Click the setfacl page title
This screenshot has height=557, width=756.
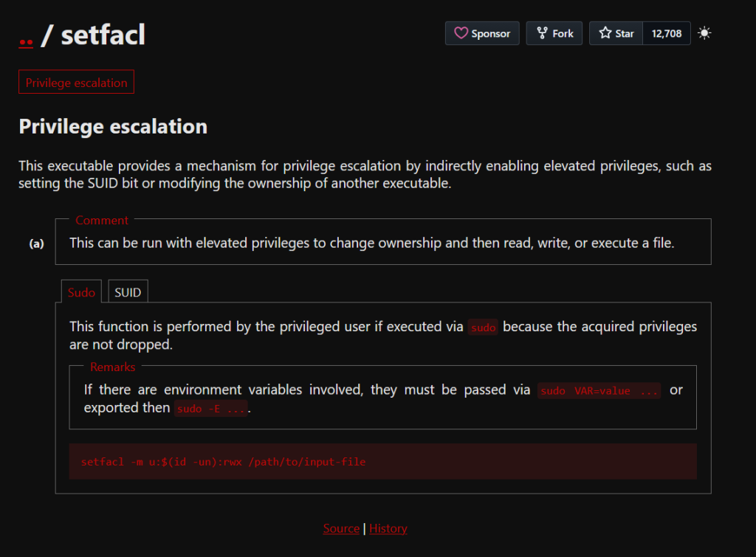[103, 35]
